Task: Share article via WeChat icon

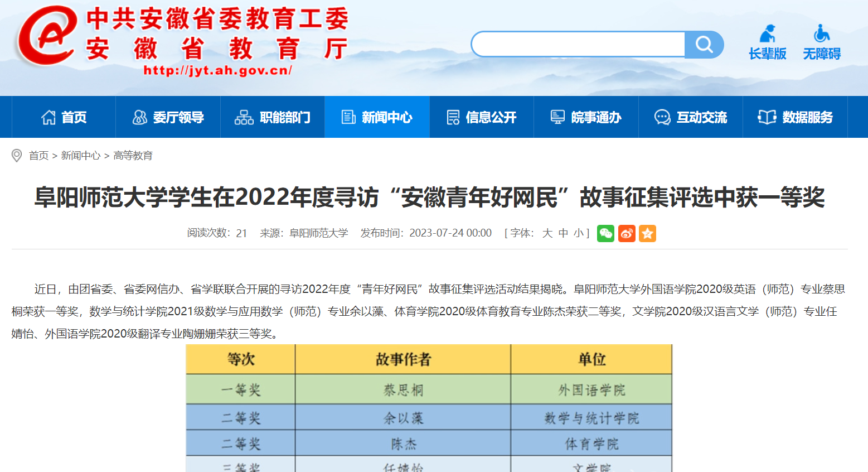Action: pyautogui.click(x=605, y=233)
